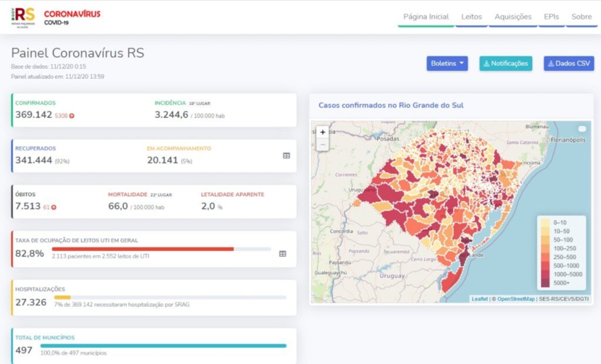Click the Notificações download button
Screen dimensions: 601x364
505,63
